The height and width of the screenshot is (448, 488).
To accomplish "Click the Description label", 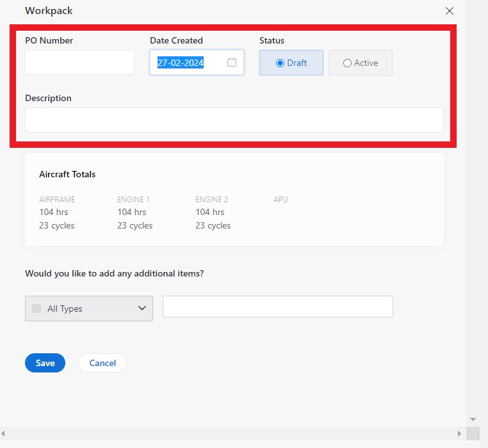I will click(x=48, y=99).
